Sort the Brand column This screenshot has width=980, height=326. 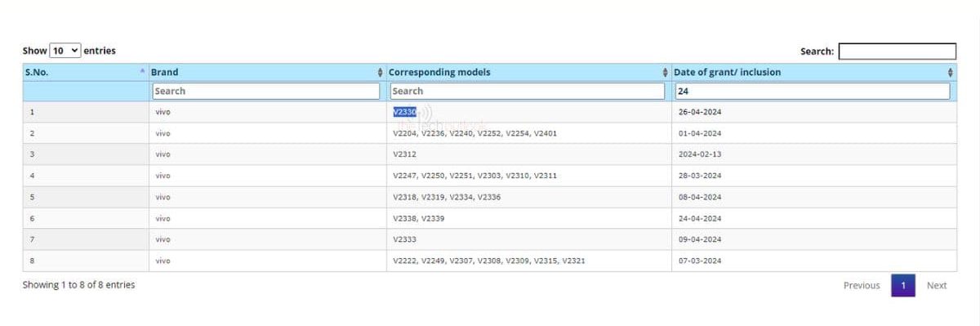[381, 72]
